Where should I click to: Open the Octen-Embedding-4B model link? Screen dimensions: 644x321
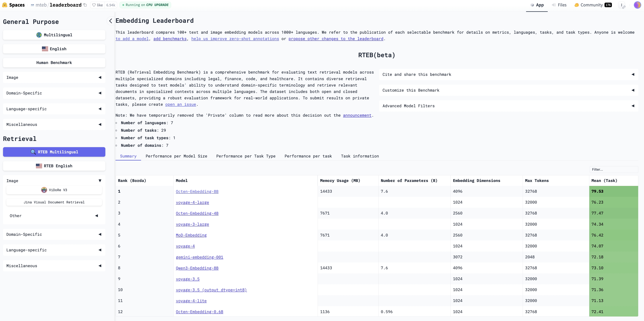197,213
